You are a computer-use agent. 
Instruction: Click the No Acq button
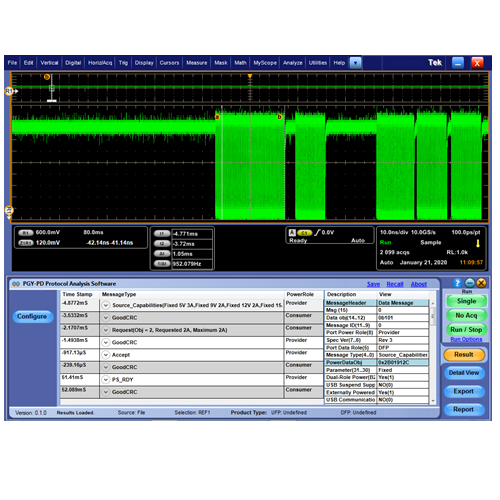pos(466,315)
